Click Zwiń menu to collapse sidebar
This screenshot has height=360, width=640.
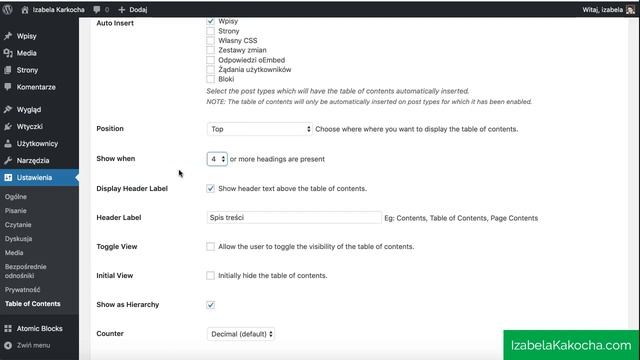point(33,345)
